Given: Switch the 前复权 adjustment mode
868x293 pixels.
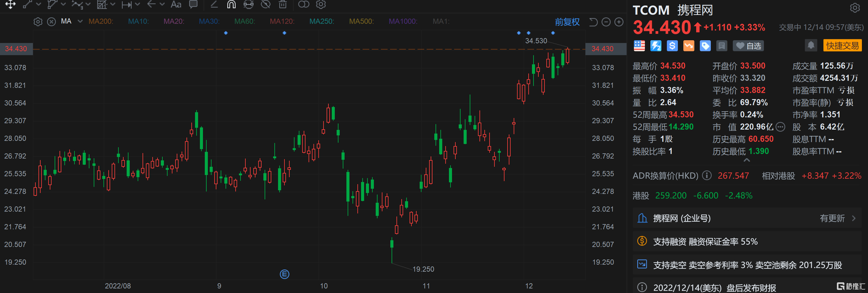Looking at the screenshot, I should pyautogui.click(x=567, y=22).
